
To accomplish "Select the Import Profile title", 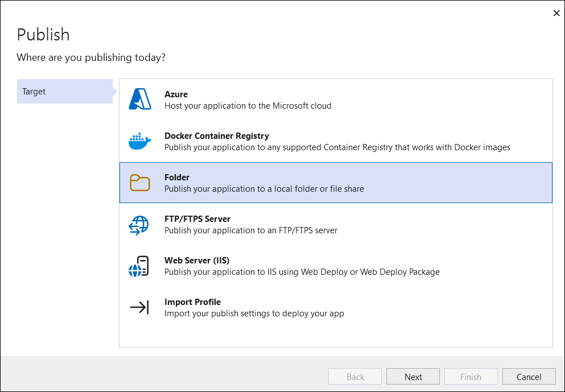I will tap(192, 302).
